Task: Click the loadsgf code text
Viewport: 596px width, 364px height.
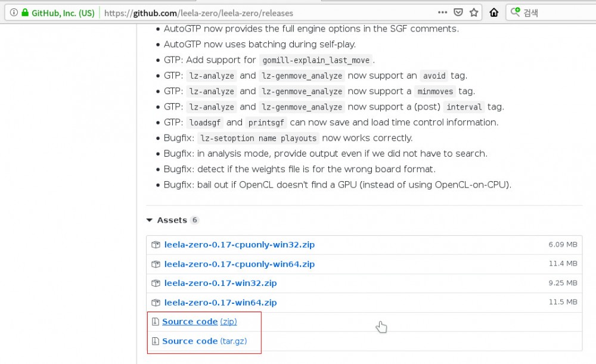Action: 205,122
